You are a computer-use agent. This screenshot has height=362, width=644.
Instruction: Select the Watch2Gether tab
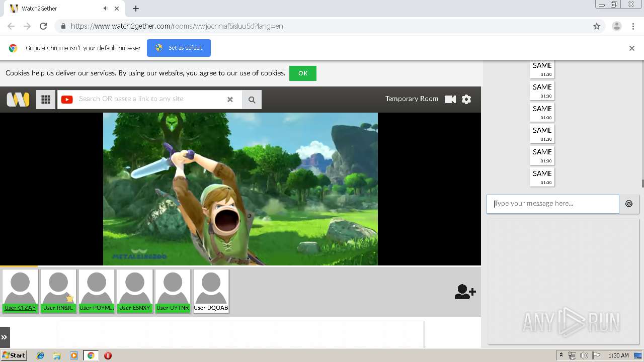click(63, 9)
